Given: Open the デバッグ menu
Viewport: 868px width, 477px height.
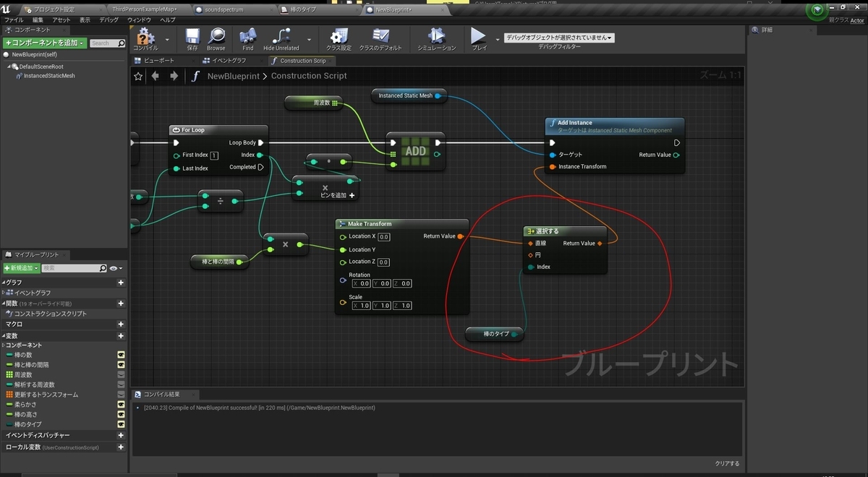Looking at the screenshot, I should pyautogui.click(x=109, y=20).
